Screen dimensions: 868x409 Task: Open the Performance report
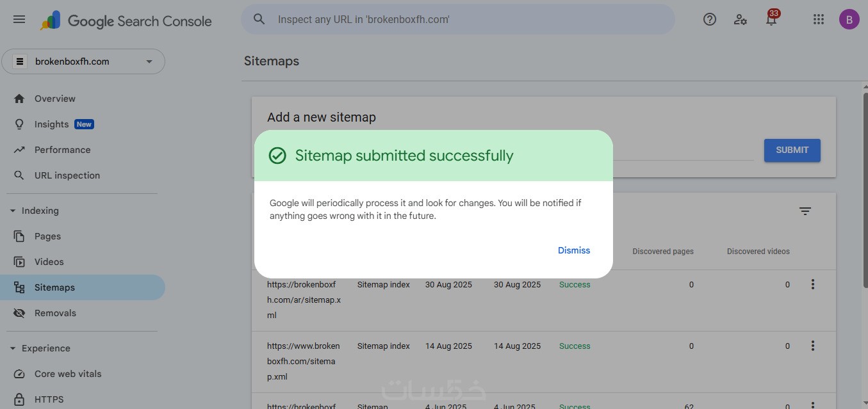click(62, 150)
